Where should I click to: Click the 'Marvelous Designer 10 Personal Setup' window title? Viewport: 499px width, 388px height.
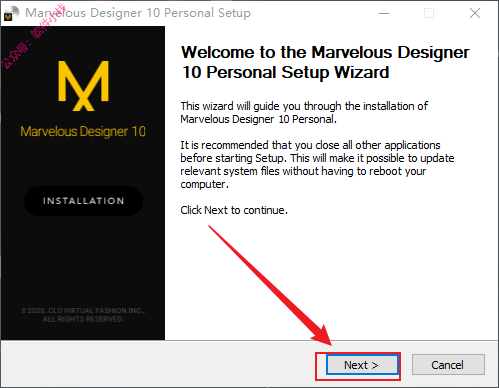click(x=138, y=13)
